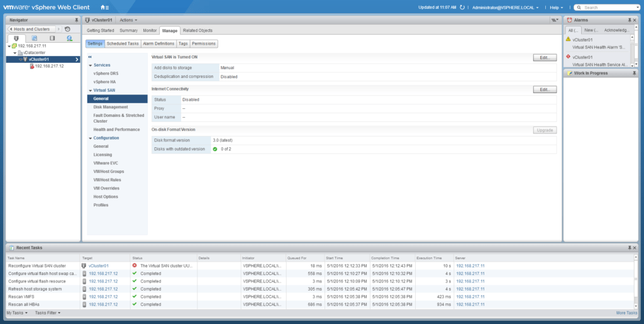Viewport: 644px width, 324px height.
Task: Open the Actions dropdown menu
Action: (x=128, y=20)
